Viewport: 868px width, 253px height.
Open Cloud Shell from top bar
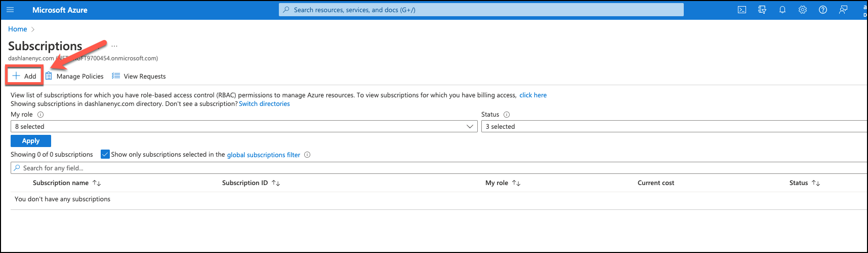(x=742, y=10)
